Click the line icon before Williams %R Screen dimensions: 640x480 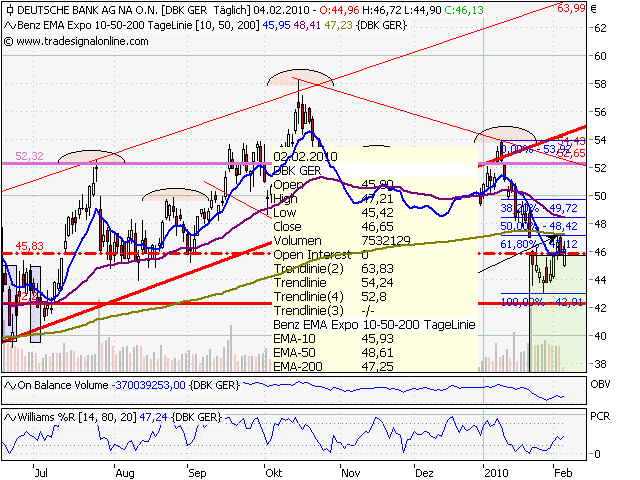[x=10, y=418]
